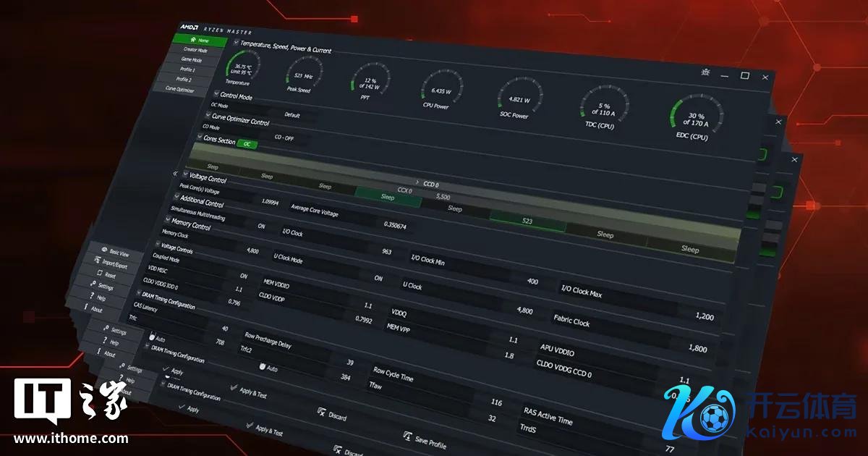Collapse the Voltage Control section

(x=185, y=174)
